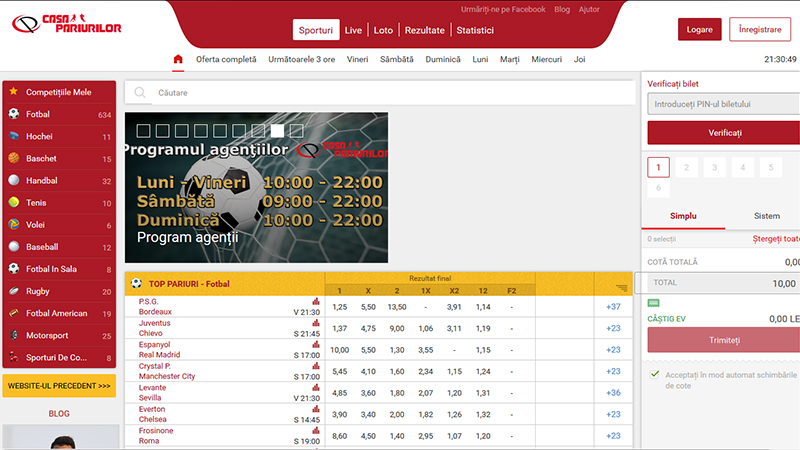Image resolution: width=800 pixels, height=450 pixels.
Task: Edit the TOTAL stake amount field
Action: tap(724, 283)
